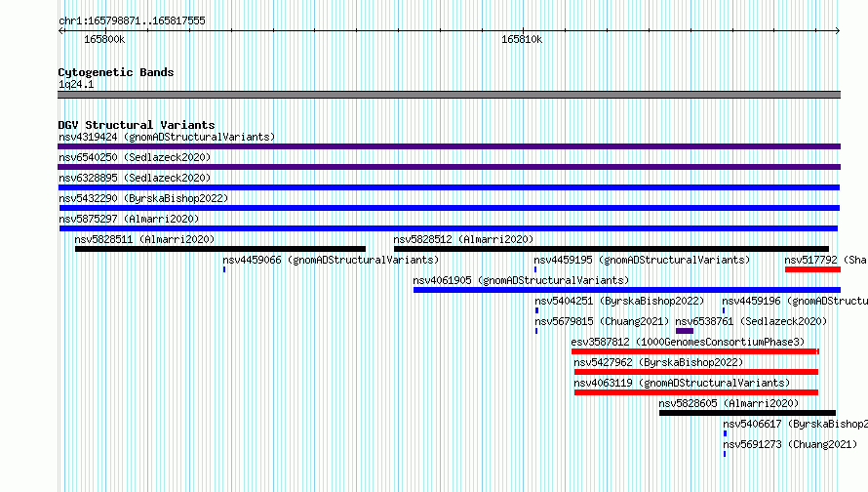Screen dimensions: 868x492
Task: Click the gray 1q24.1 cytogenetic band bar
Action: (x=449, y=95)
